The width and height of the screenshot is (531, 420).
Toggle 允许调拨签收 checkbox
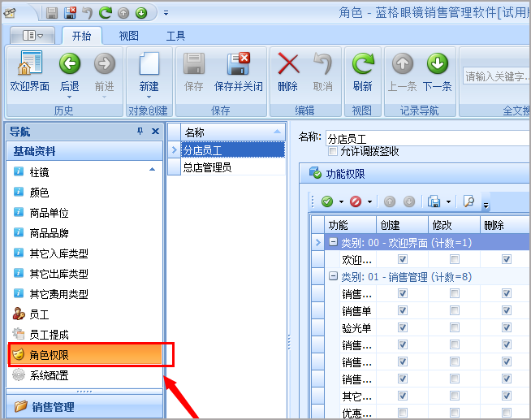(333, 151)
